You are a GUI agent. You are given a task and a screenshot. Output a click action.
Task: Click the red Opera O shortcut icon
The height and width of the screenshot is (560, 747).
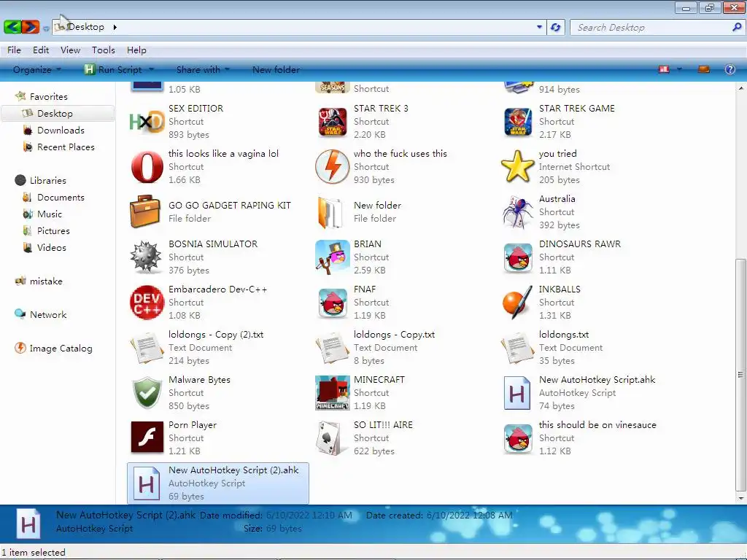point(147,167)
